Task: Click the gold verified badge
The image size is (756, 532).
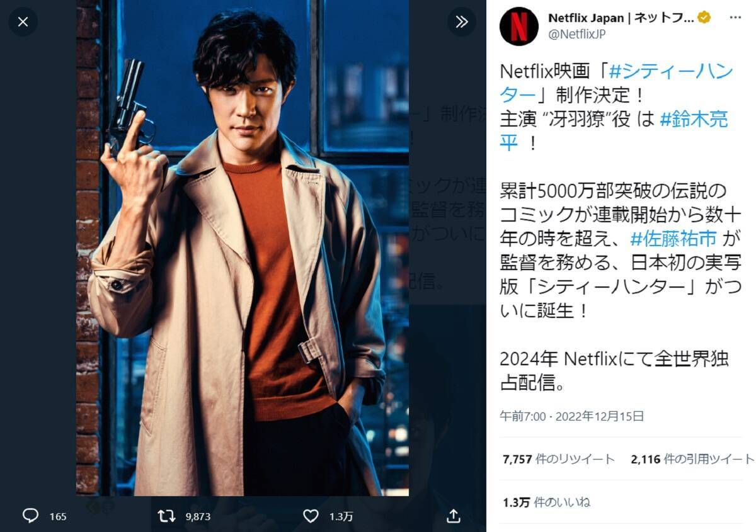Action: [704, 18]
